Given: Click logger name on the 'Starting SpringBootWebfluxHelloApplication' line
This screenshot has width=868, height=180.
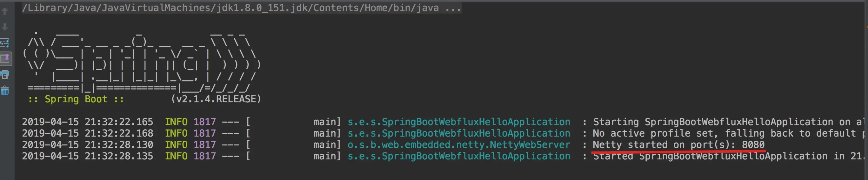Looking at the screenshot, I should pos(459,122).
